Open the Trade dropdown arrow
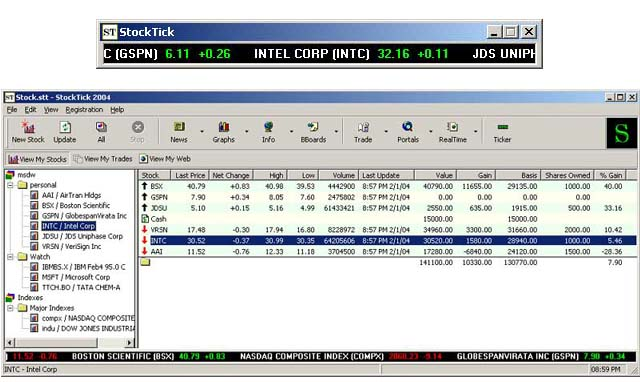 click(x=386, y=131)
